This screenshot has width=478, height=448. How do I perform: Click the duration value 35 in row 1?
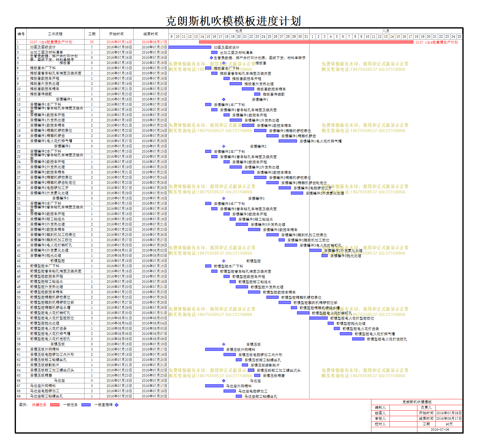[x=92, y=42]
